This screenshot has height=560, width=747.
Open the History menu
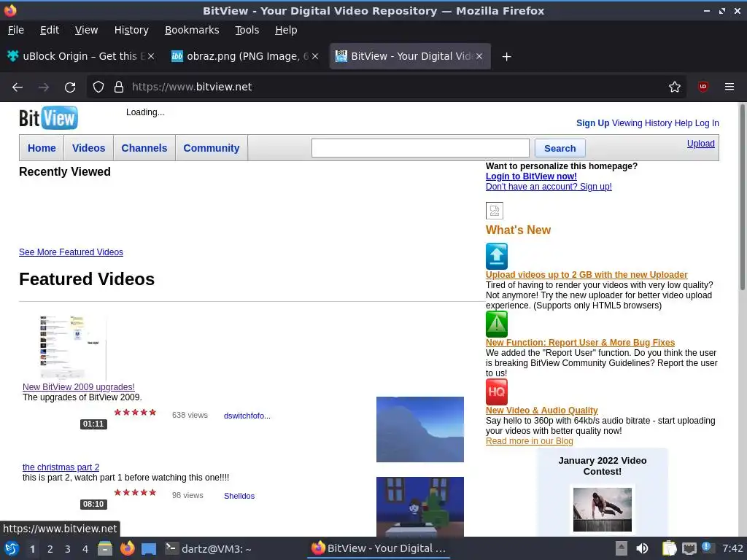(x=131, y=30)
